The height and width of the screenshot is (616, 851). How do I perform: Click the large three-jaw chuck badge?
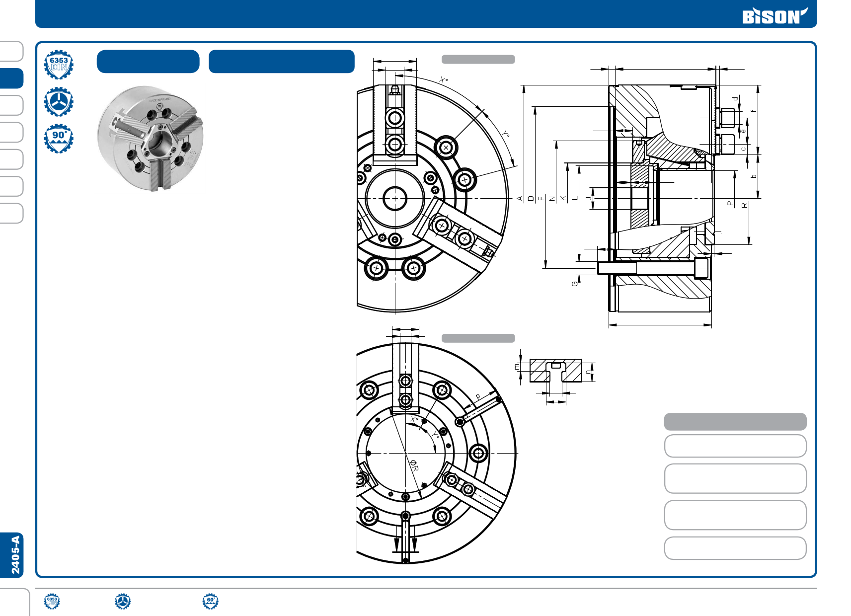click(59, 102)
